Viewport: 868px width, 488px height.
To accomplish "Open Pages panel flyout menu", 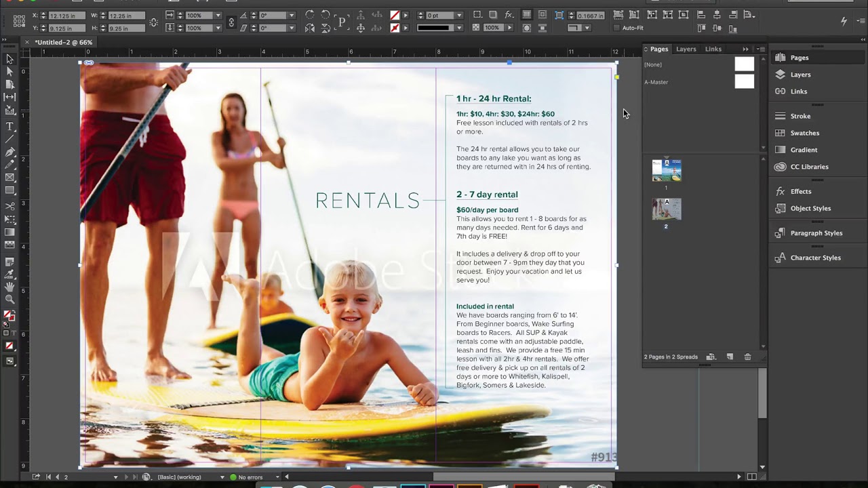I will tap(761, 49).
